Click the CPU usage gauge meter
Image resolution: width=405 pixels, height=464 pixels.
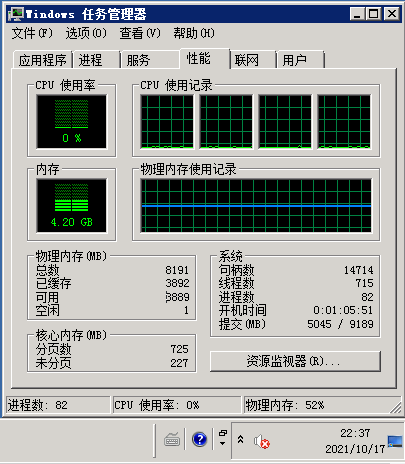[x=72, y=122]
